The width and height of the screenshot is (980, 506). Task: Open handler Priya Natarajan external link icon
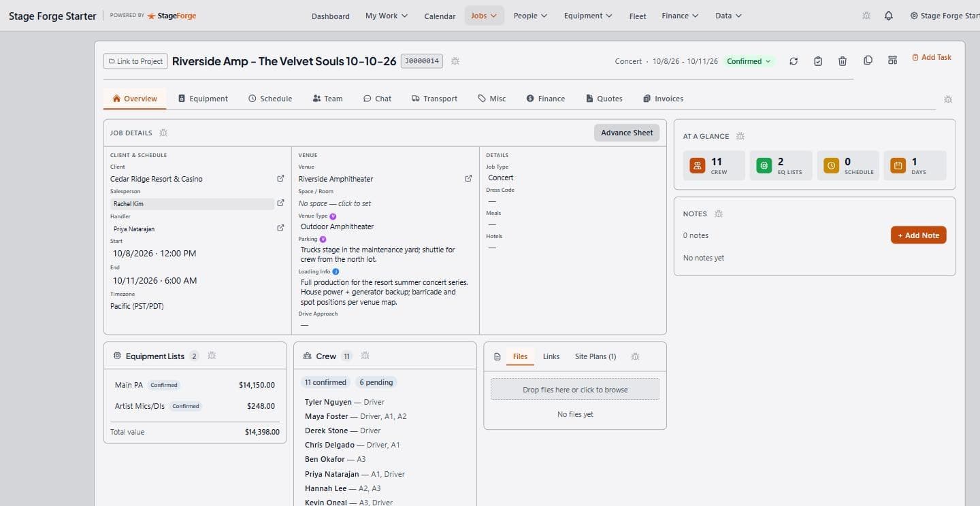280,229
